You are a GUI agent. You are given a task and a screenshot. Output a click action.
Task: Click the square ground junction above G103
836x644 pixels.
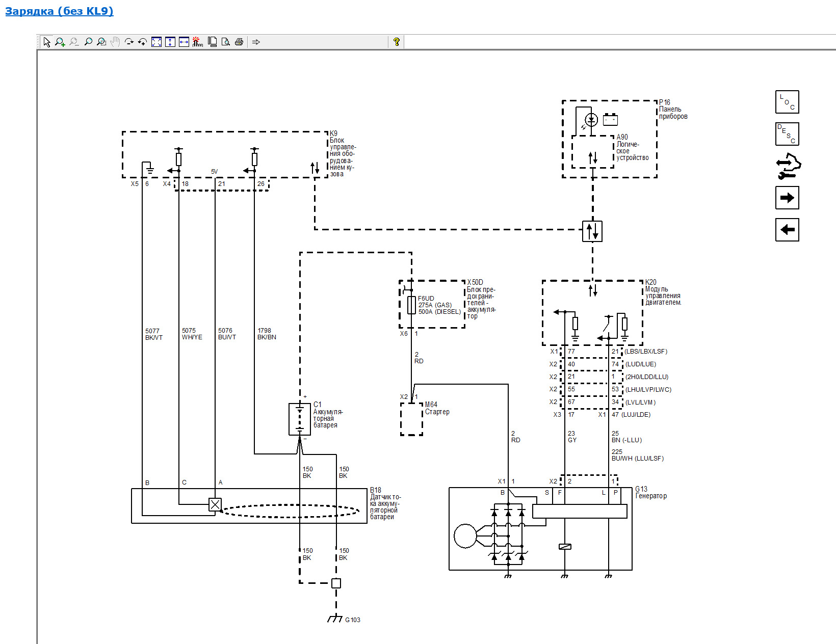click(336, 583)
